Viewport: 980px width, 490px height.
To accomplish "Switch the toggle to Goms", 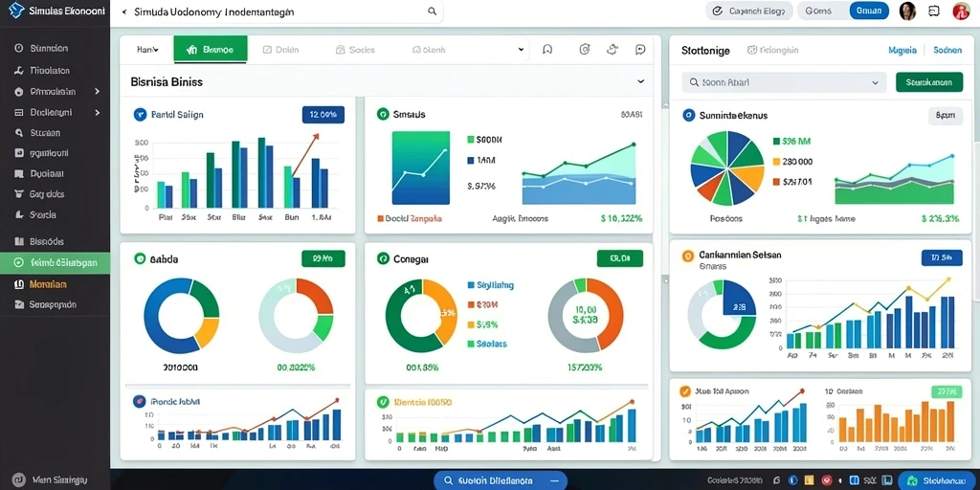I will [819, 11].
